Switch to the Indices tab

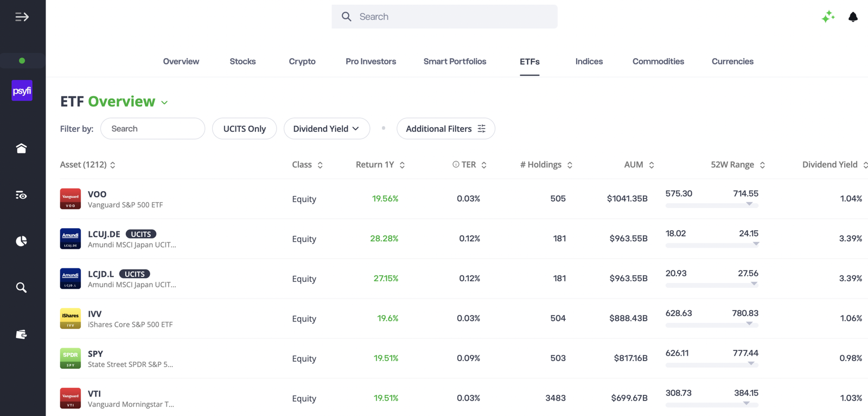[589, 61]
